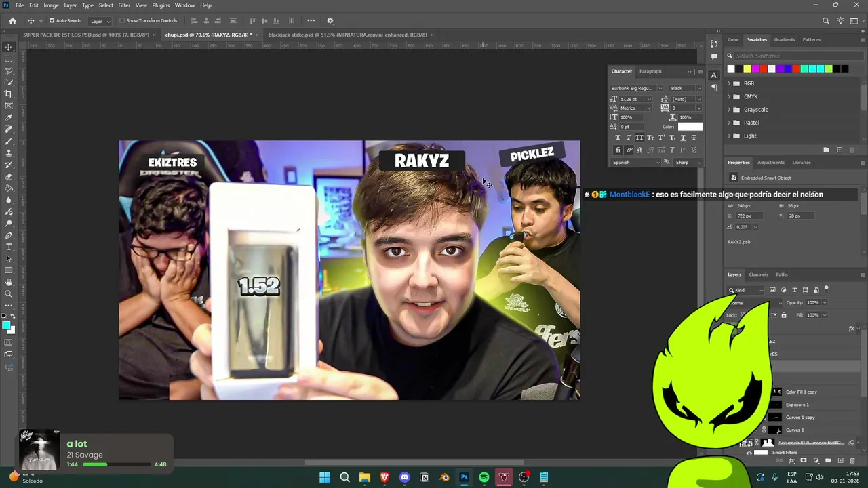Screen dimensions: 868x488
Task: Select the Eyedropper tool
Action: click(9, 117)
